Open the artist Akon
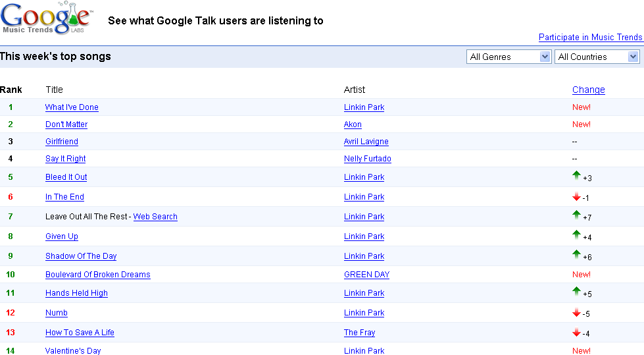 click(x=353, y=124)
